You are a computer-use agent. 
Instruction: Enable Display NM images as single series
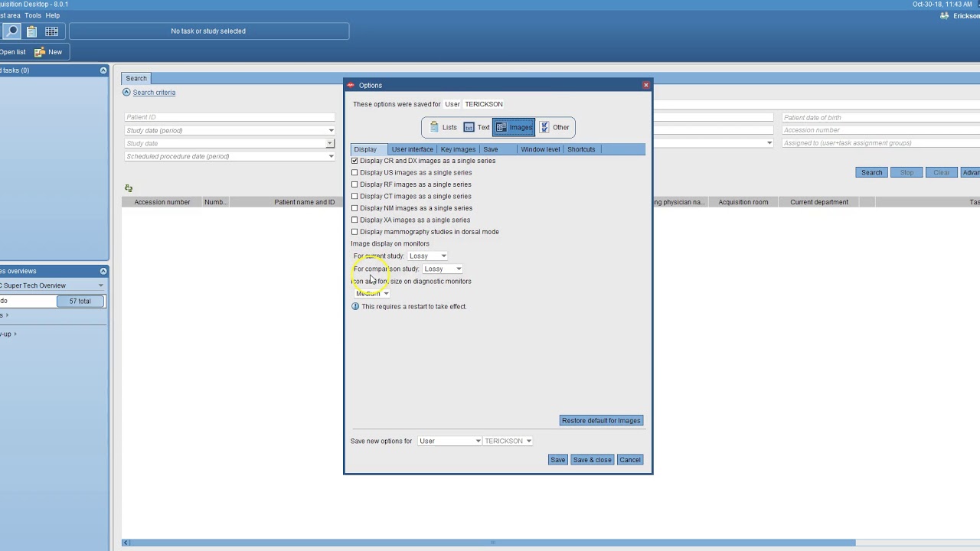tap(354, 208)
